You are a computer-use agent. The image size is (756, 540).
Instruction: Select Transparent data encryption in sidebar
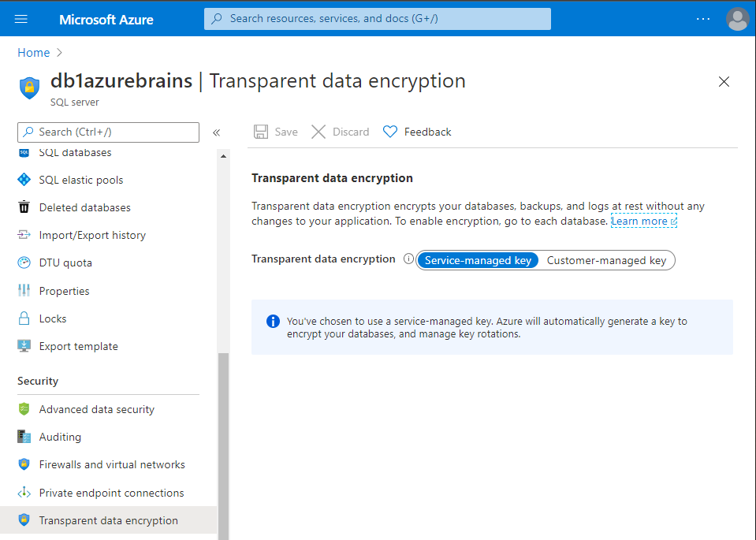109,520
